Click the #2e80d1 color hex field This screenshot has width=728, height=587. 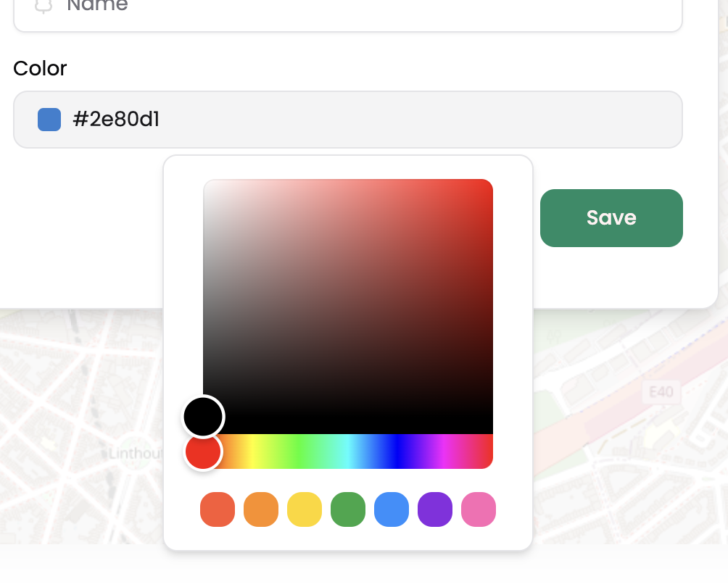click(348, 120)
